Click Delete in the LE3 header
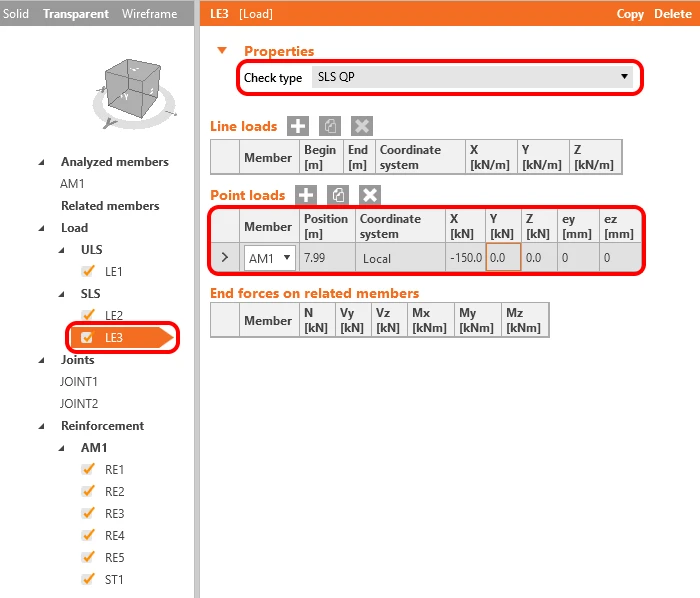Screen dimensions: 700x598 (673, 14)
